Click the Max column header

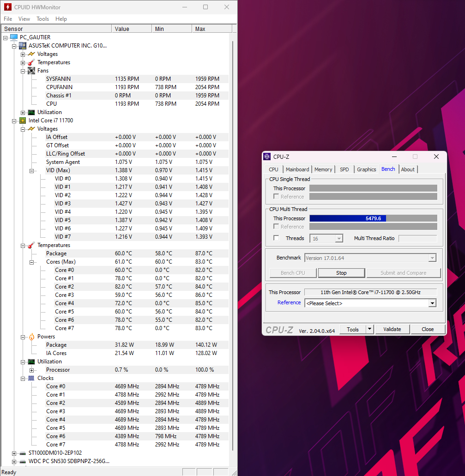pyautogui.click(x=212, y=29)
